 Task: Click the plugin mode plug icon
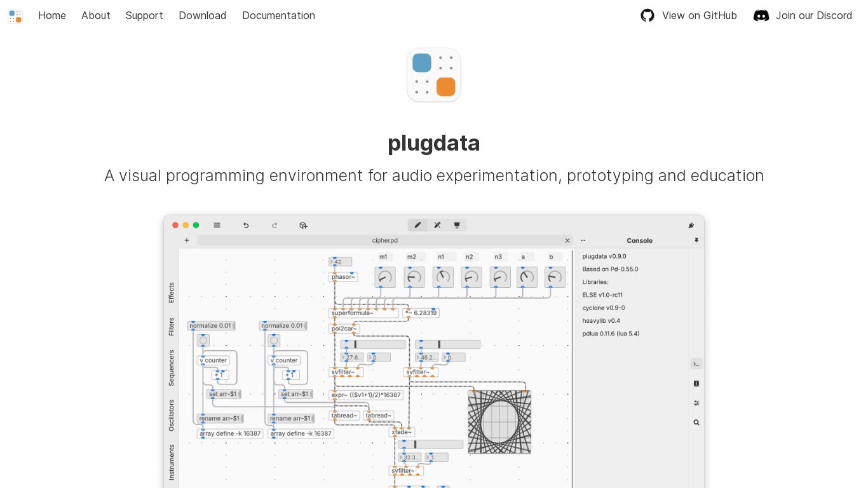tap(691, 225)
